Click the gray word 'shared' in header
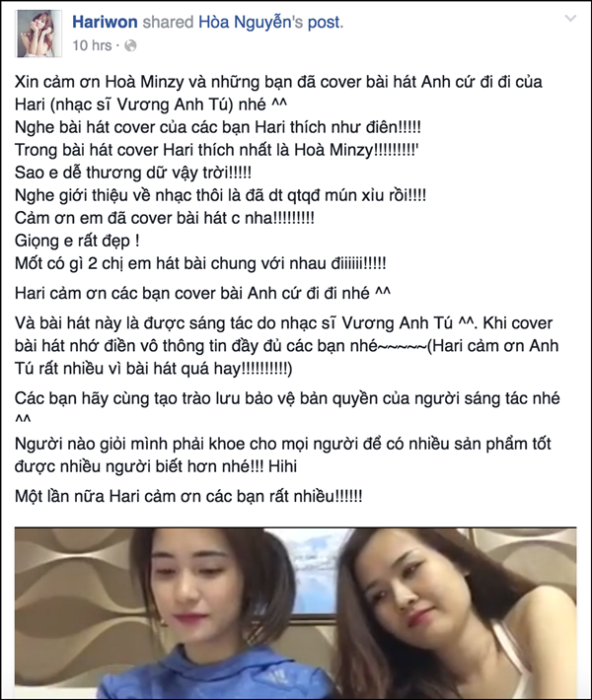This screenshot has width=592, height=700. tap(168, 23)
